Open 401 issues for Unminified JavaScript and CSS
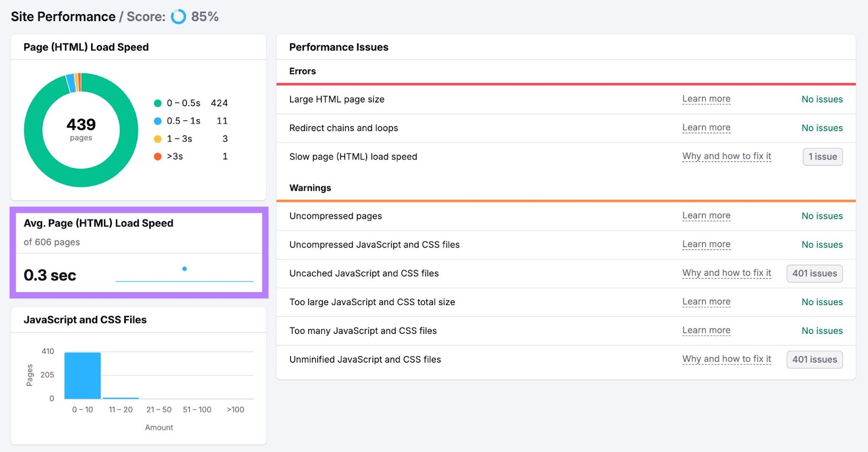The width and height of the screenshot is (868, 452). click(x=814, y=359)
